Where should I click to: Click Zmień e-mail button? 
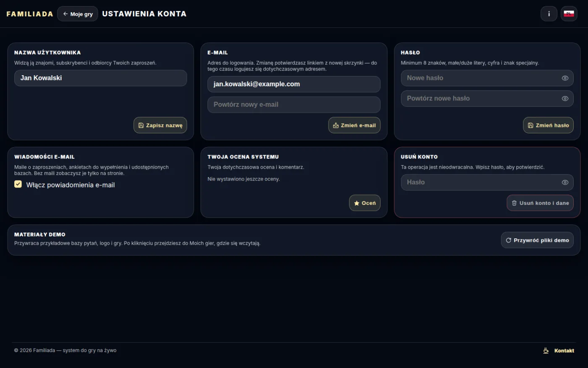click(354, 125)
